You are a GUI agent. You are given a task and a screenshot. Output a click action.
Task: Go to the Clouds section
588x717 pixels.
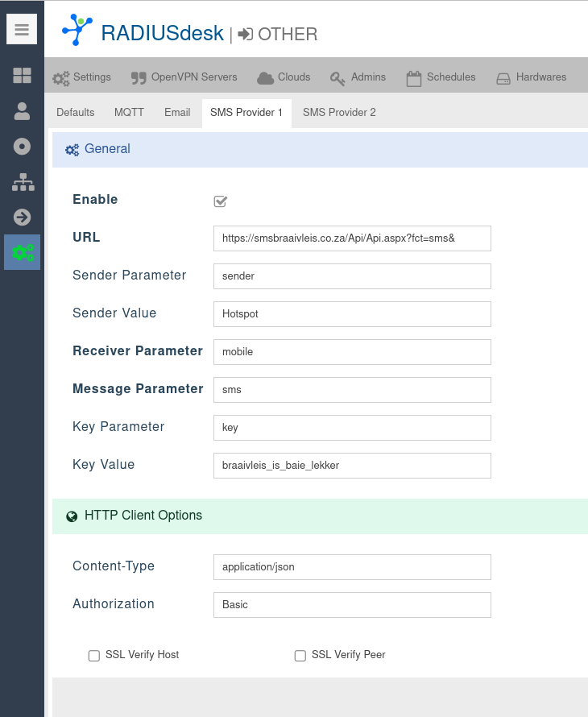point(284,77)
